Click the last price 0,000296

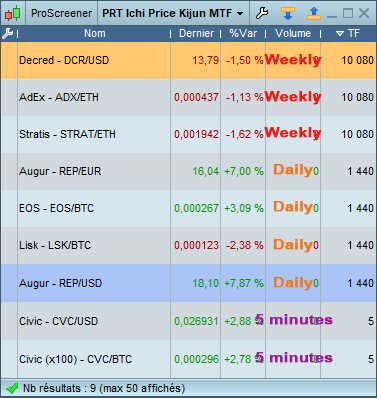click(196, 359)
